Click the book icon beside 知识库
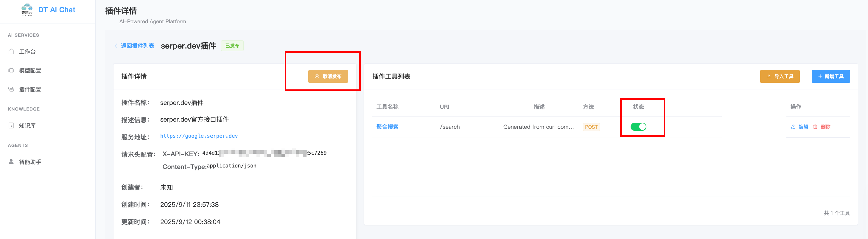This screenshot has width=868, height=239. (11, 125)
